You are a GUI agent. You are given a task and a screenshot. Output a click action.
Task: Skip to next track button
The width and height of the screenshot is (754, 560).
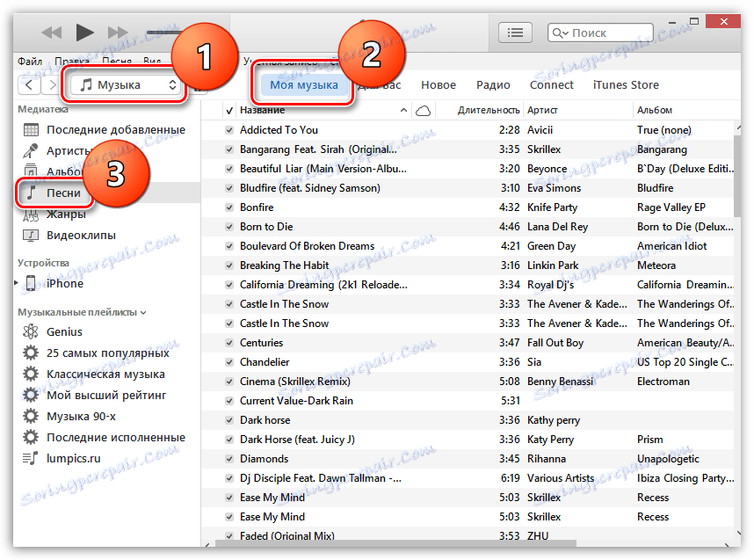[118, 33]
